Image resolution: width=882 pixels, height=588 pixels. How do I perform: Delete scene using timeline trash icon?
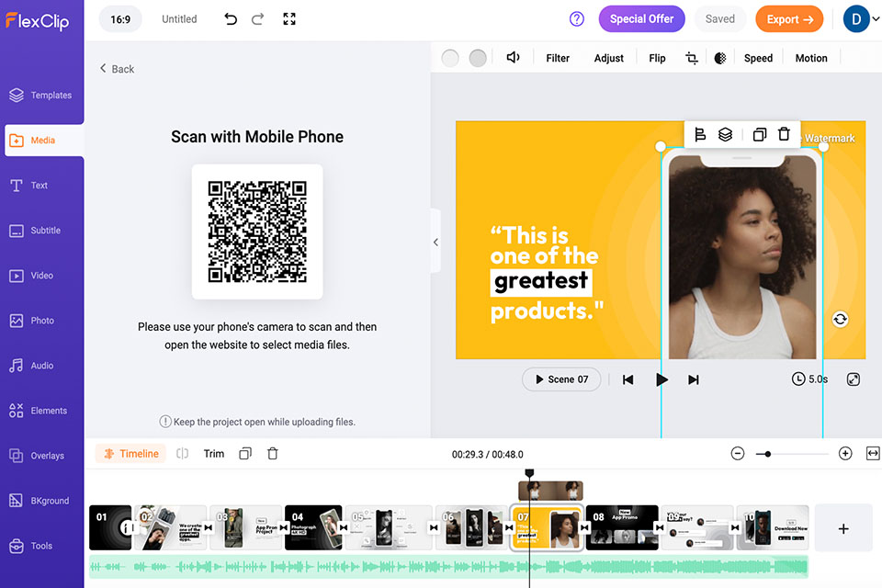coord(272,454)
